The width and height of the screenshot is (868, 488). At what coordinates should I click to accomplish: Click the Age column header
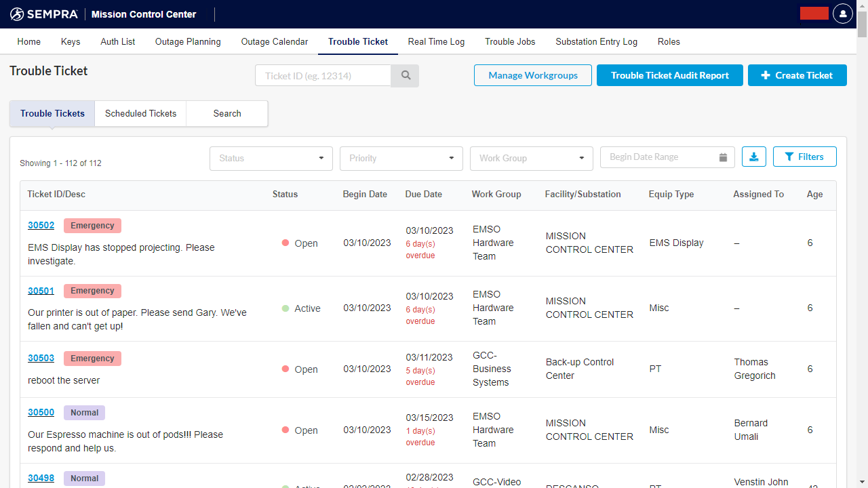pyautogui.click(x=814, y=194)
